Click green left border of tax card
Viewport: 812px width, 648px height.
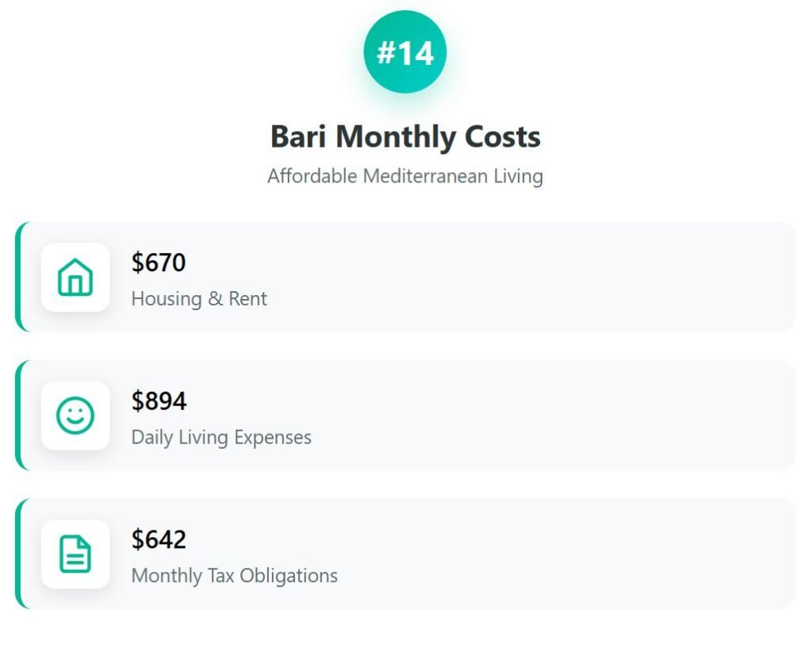tap(17, 554)
